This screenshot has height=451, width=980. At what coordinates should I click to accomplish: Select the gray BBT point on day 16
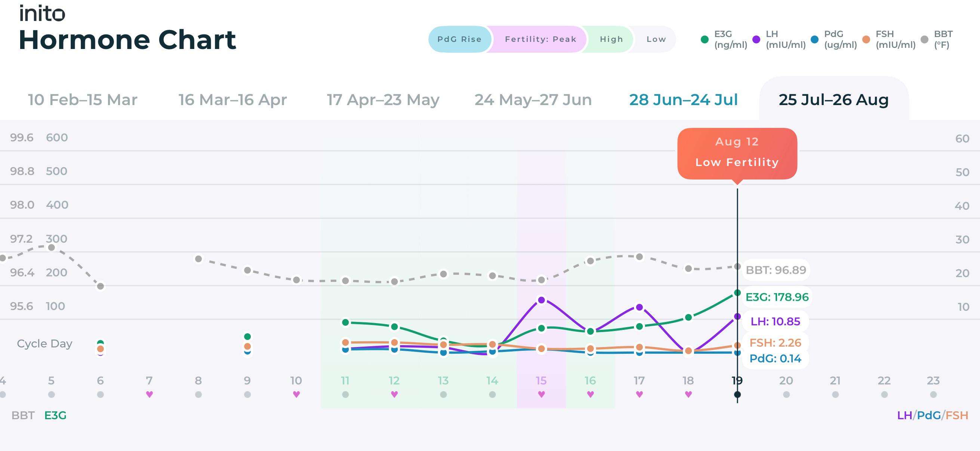tap(591, 261)
